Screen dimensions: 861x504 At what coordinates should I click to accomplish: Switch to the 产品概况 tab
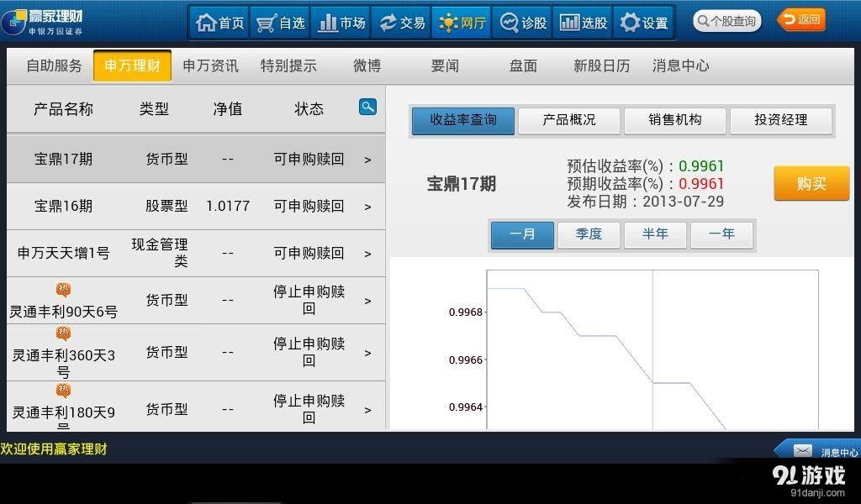pos(568,120)
